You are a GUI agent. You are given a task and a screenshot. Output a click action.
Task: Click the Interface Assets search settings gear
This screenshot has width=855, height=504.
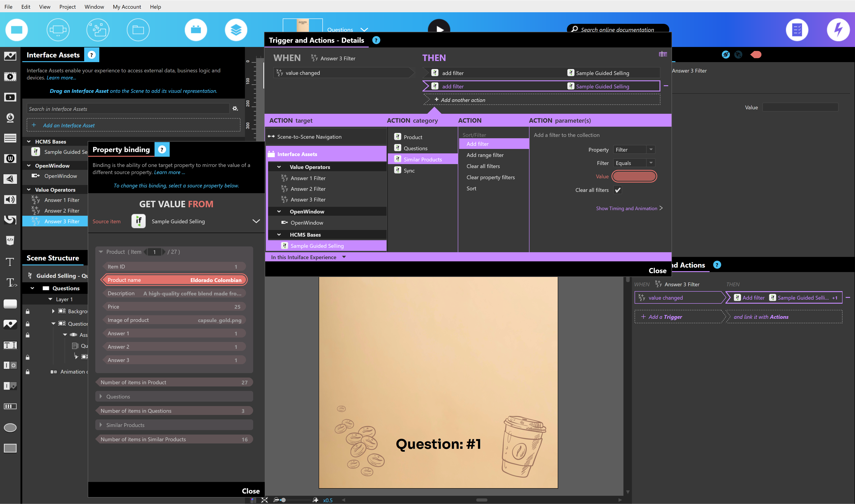point(235,109)
